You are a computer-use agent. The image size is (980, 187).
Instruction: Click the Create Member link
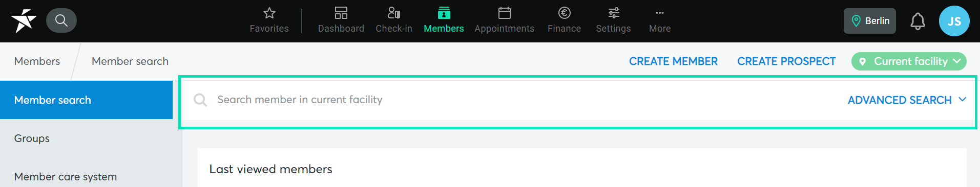[x=673, y=61]
